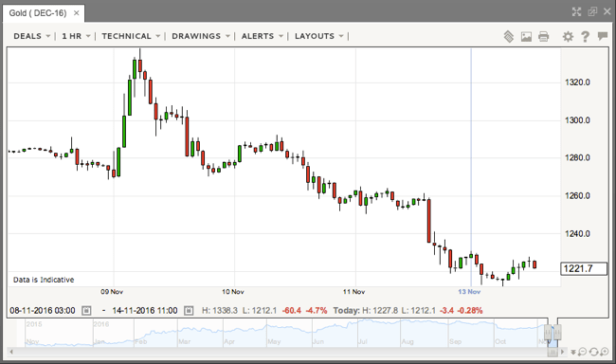Click the -4.7% period change value
The width and height of the screenshot is (616, 364).
point(317,311)
